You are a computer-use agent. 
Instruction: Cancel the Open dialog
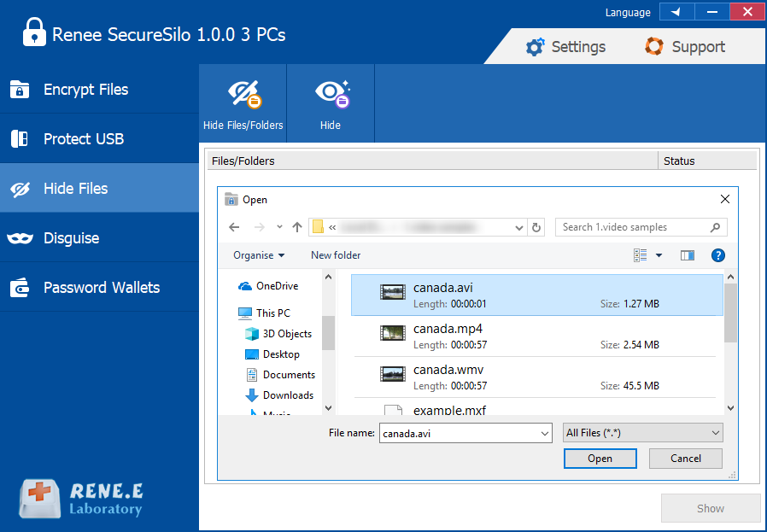(686, 459)
